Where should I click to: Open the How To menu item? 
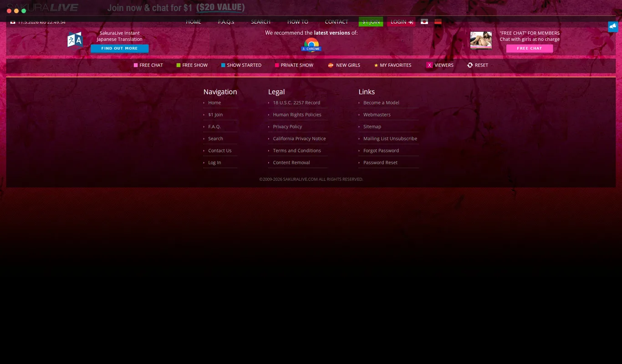click(298, 22)
